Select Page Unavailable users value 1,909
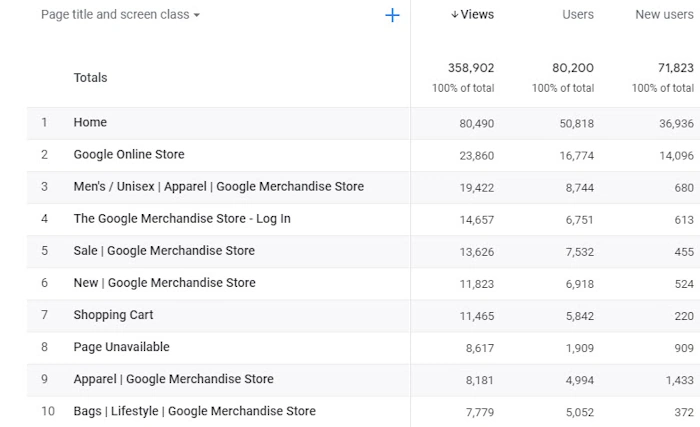 pyautogui.click(x=579, y=348)
